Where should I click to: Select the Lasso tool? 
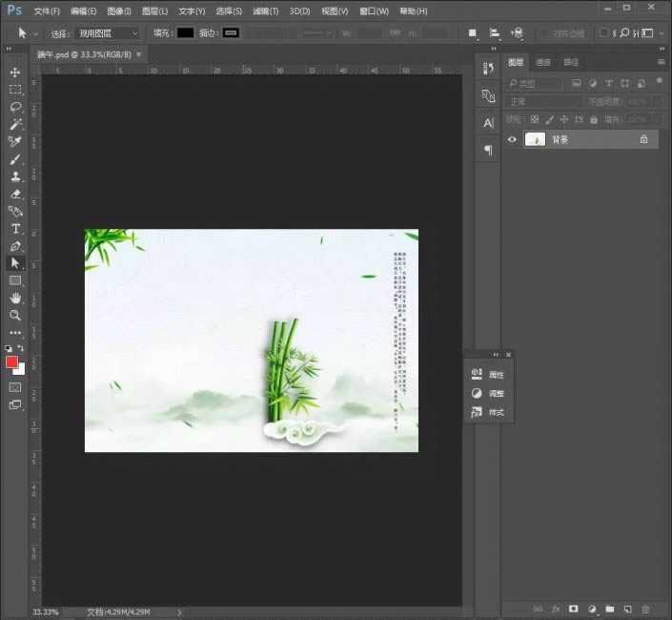coord(15,107)
